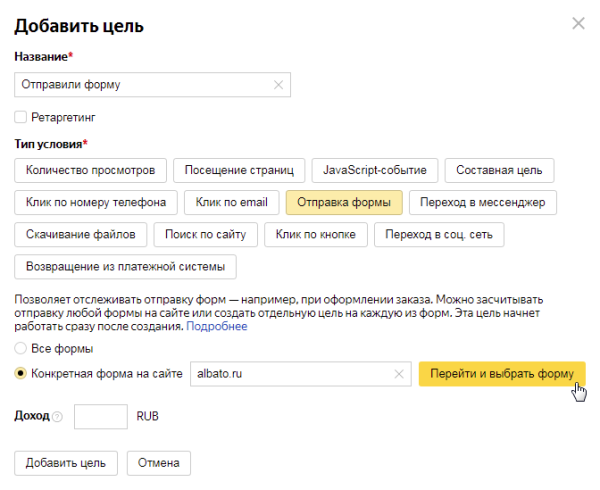
Task: Click the Доход amount input field
Action: coord(101,416)
